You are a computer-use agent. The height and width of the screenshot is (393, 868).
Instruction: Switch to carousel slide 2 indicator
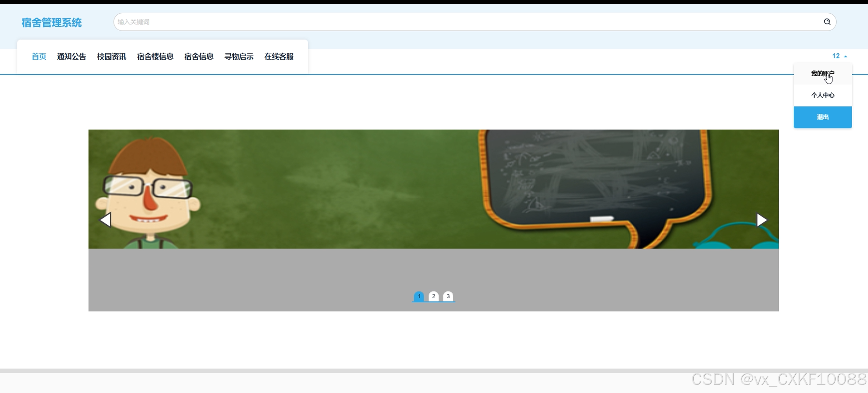tap(433, 296)
